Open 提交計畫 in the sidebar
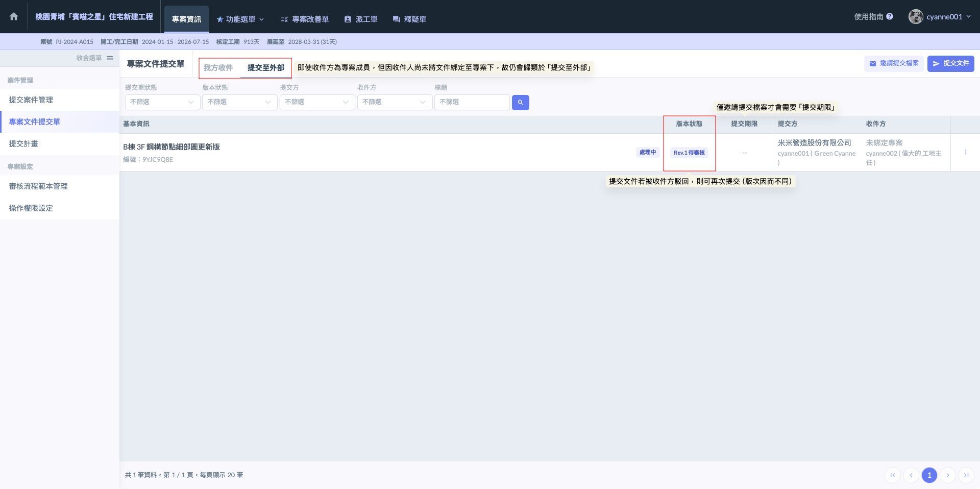Image resolution: width=980 pixels, height=489 pixels. [x=60, y=144]
